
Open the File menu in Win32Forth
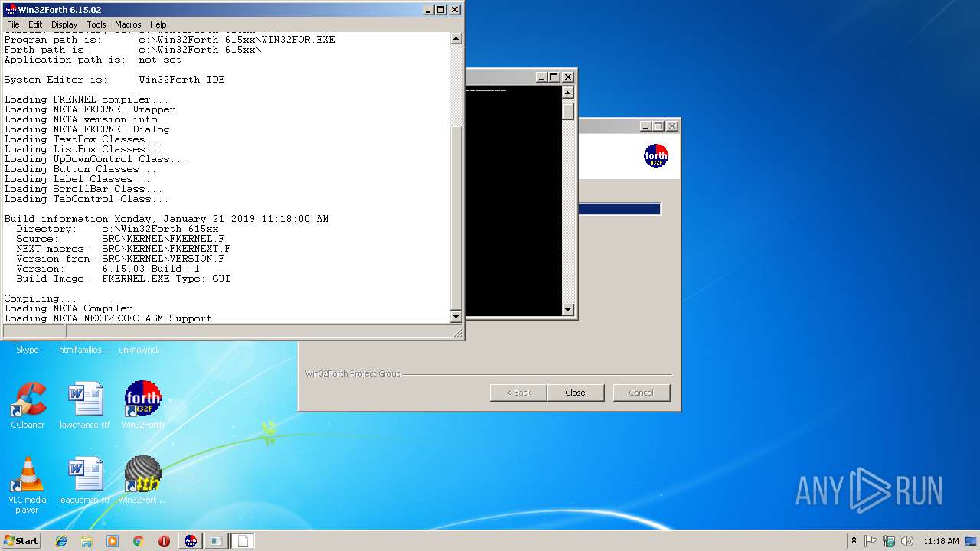[13, 24]
